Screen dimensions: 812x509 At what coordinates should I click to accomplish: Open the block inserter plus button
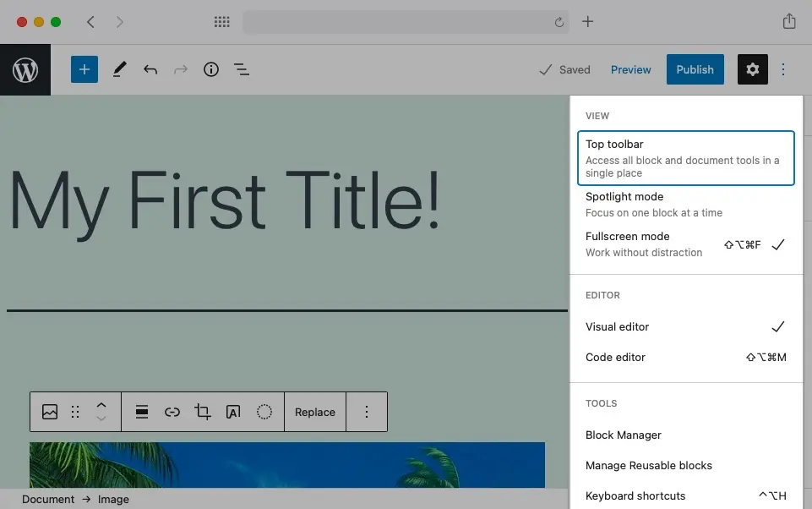coord(84,69)
